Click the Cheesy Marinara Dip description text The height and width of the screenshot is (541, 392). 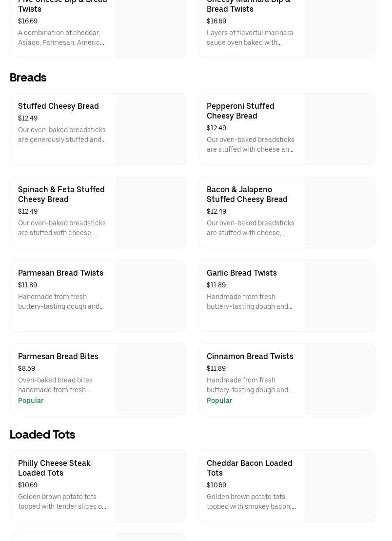coord(250,38)
